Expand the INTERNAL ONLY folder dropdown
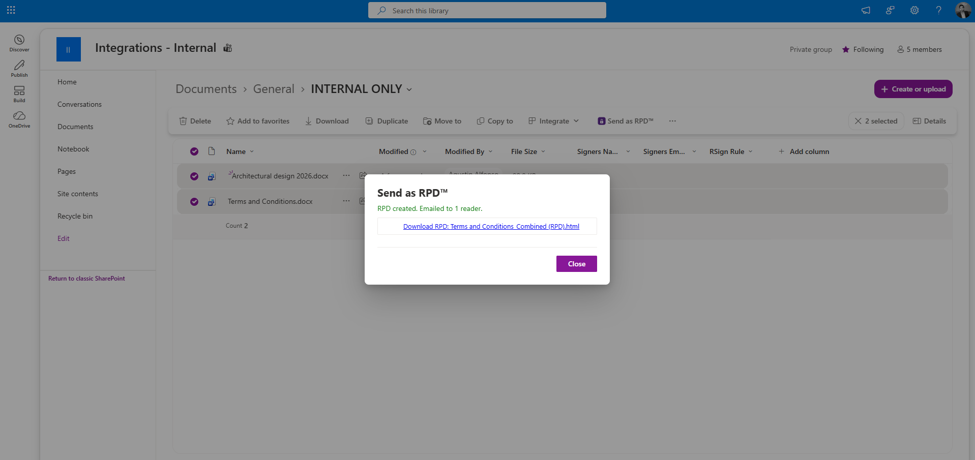This screenshot has height=460, width=975. pyautogui.click(x=409, y=90)
